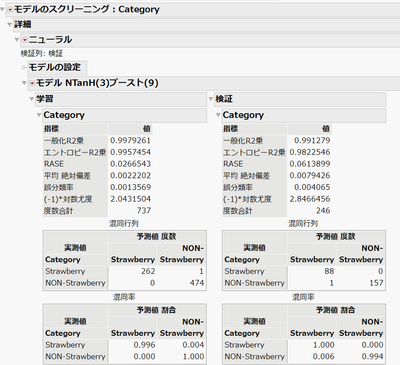Expand the モデルの設定 section
The width and height of the screenshot is (400, 365).
click(x=24, y=68)
